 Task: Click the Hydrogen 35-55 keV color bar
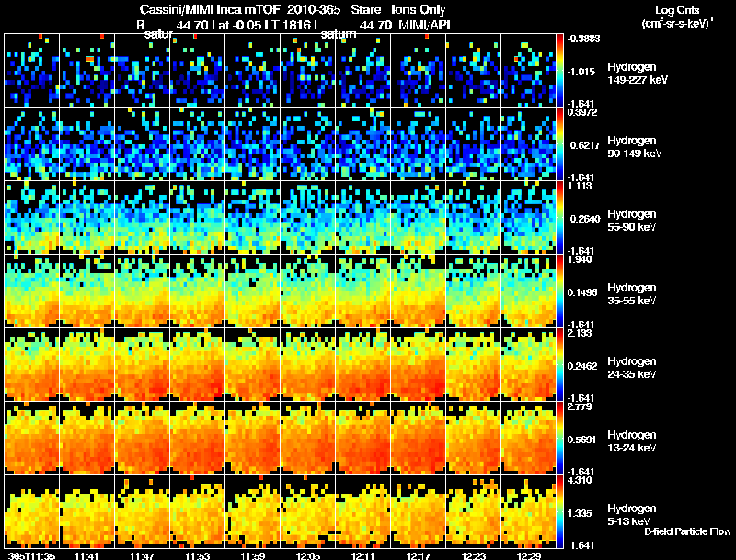click(x=559, y=291)
